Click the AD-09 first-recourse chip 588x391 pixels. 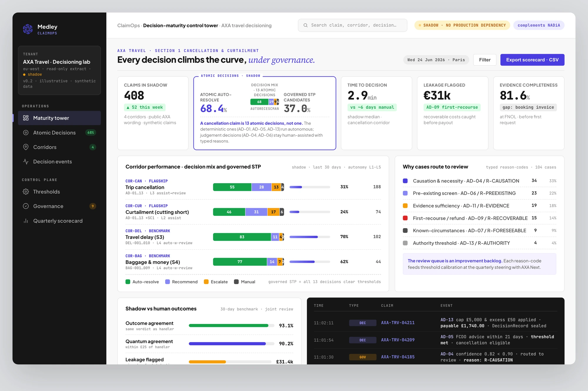(452, 107)
